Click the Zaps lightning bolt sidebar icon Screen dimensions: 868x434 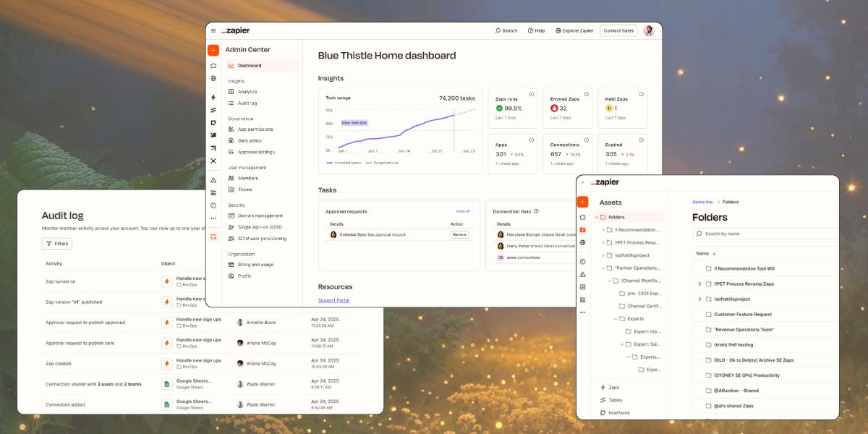213,97
